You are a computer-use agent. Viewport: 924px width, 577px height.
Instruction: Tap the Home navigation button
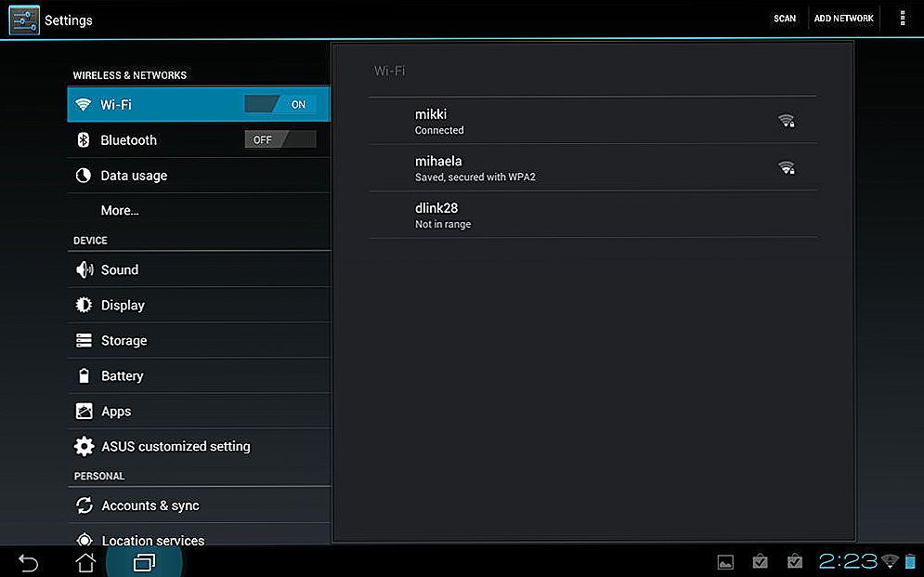coord(85,562)
